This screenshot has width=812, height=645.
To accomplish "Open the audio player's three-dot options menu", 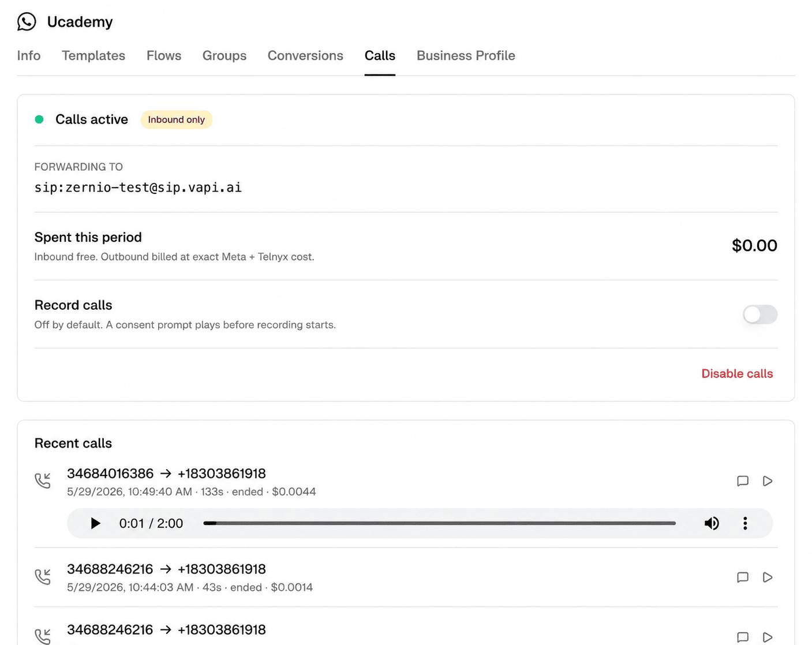I will 745,523.
